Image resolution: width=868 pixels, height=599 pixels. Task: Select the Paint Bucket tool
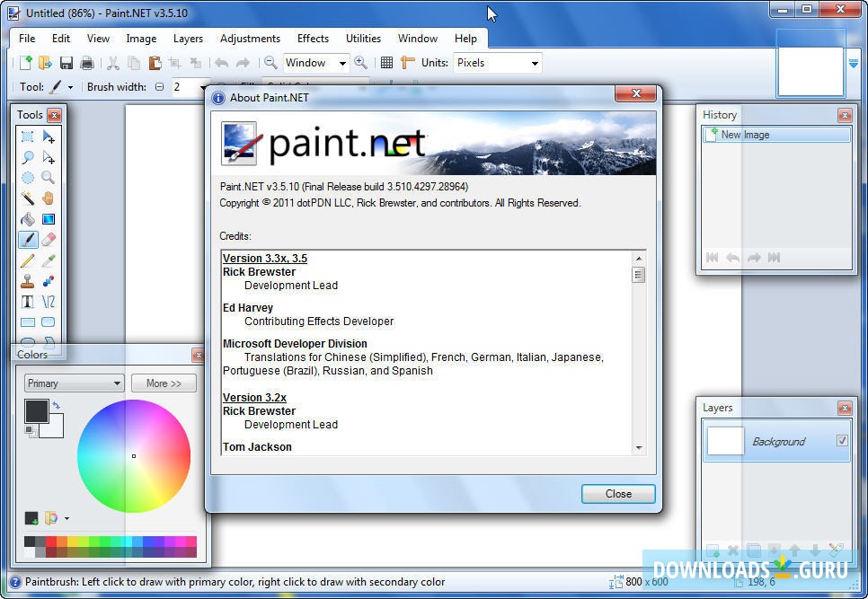28,219
